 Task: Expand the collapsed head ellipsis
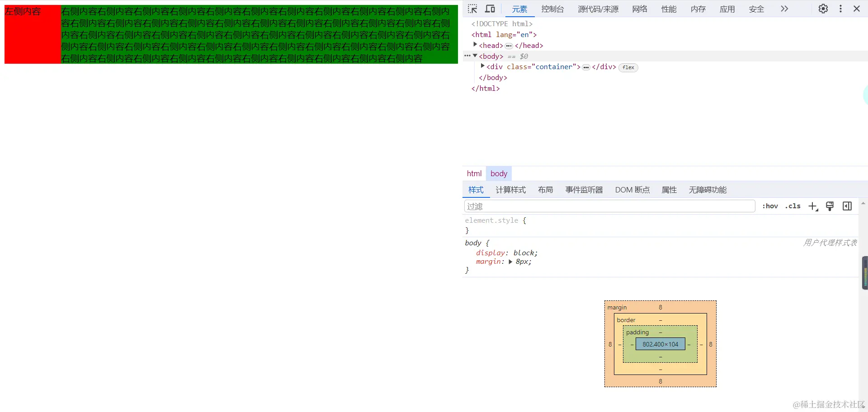click(509, 46)
